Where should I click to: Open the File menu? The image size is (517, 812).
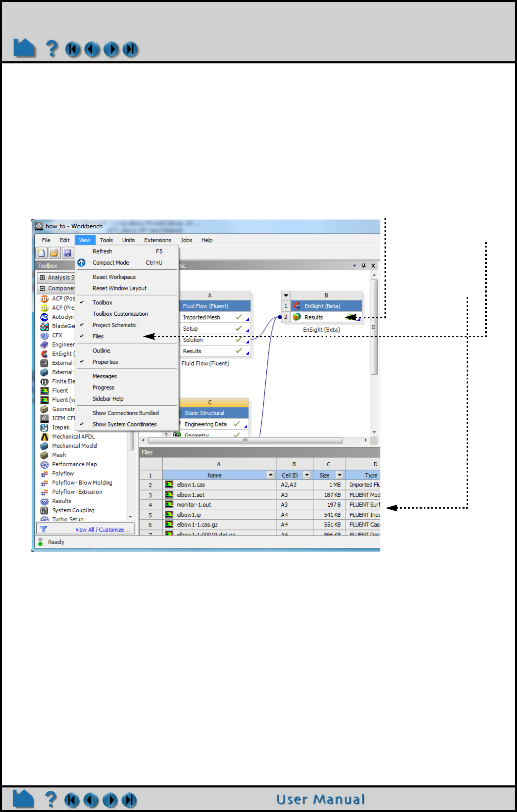click(46, 240)
